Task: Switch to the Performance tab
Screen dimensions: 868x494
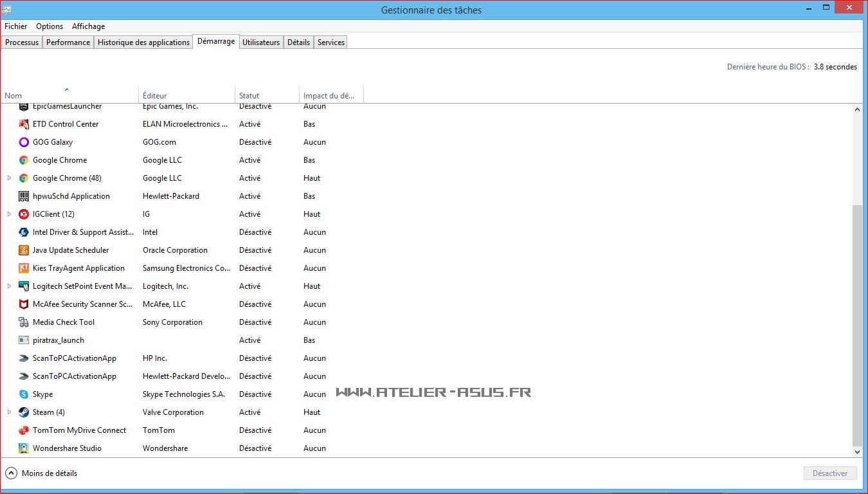Action: (x=68, y=42)
